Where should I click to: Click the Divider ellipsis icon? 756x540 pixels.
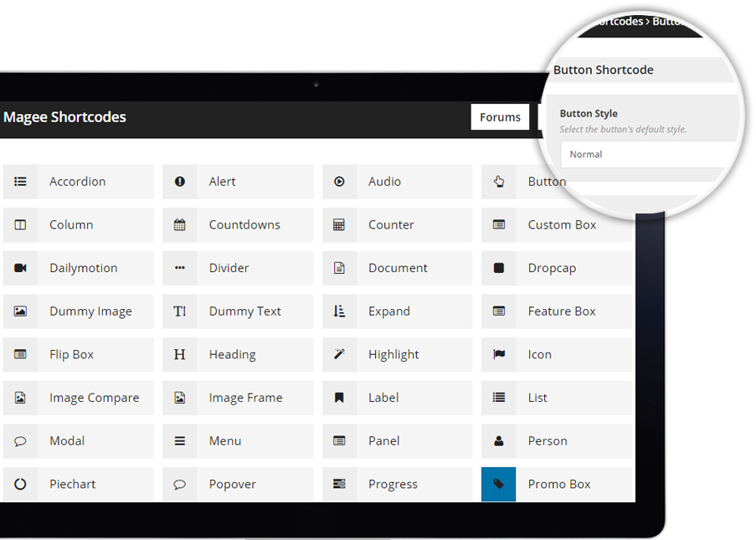(180, 268)
